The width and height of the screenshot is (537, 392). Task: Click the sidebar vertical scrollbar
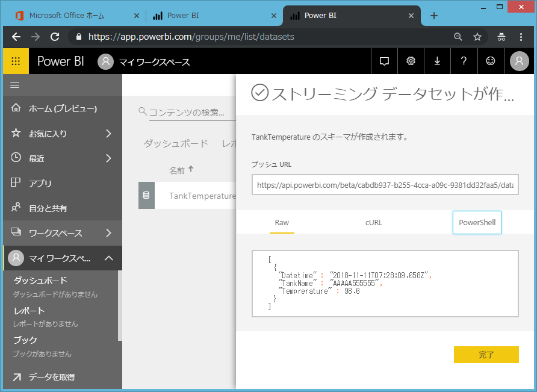120,305
